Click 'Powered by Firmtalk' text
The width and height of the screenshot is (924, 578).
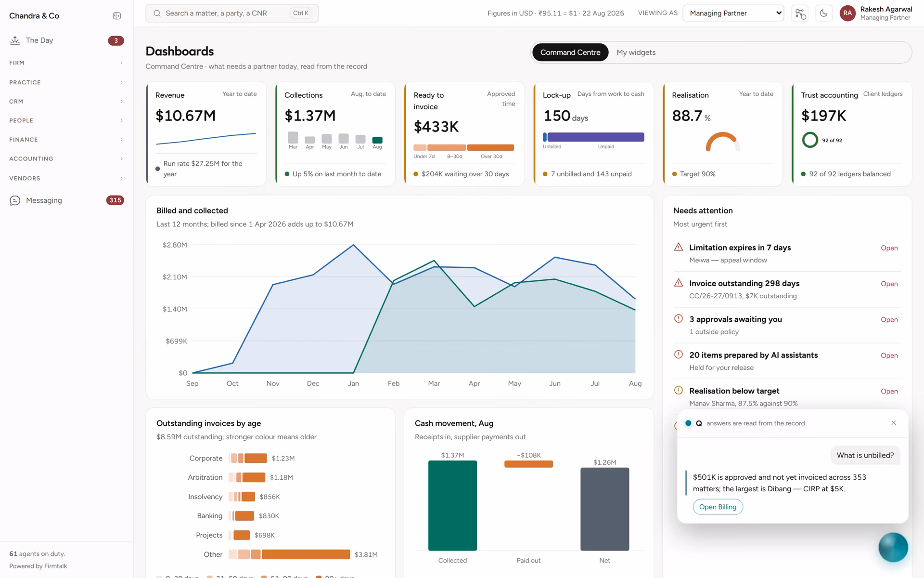pyautogui.click(x=38, y=566)
